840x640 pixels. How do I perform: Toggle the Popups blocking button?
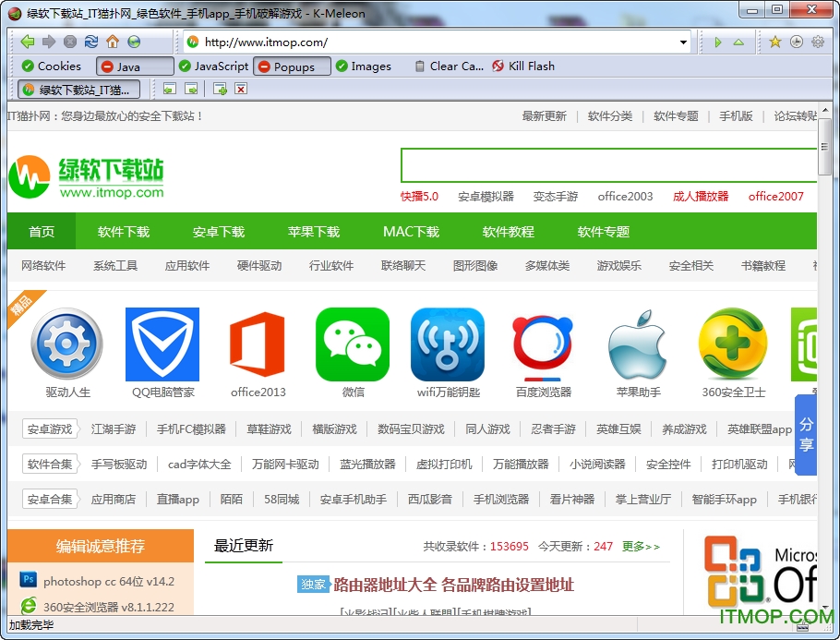click(x=292, y=66)
